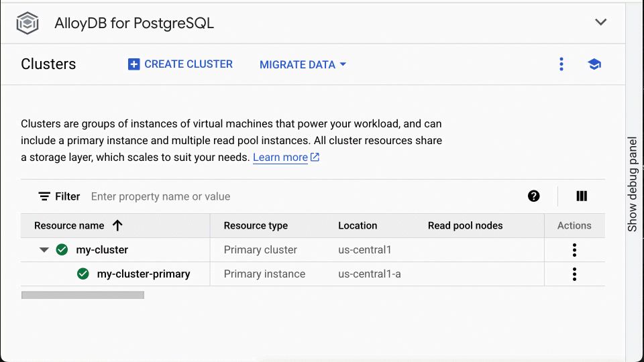
Task: Collapse the my-cluster row triangle
Action: click(x=44, y=249)
